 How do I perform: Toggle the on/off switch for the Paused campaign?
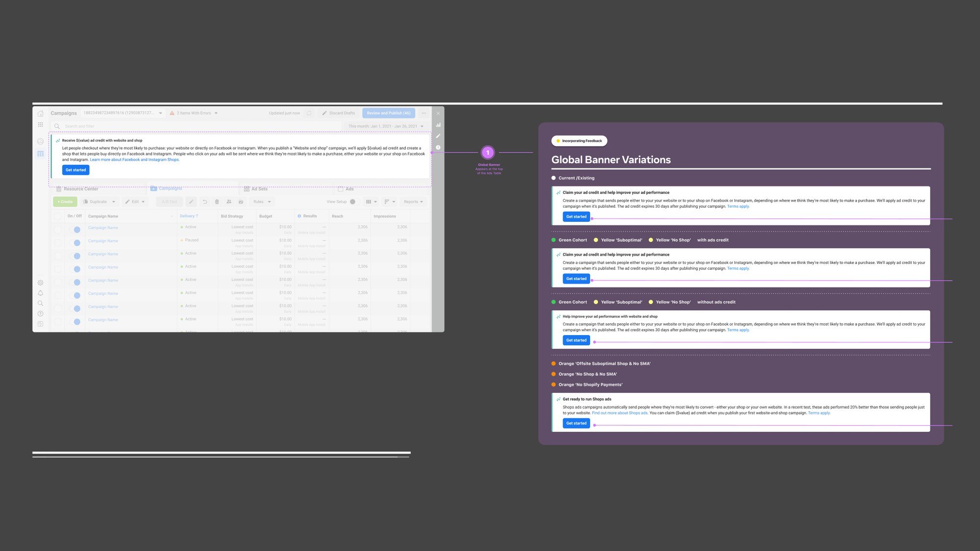coord(75,242)
